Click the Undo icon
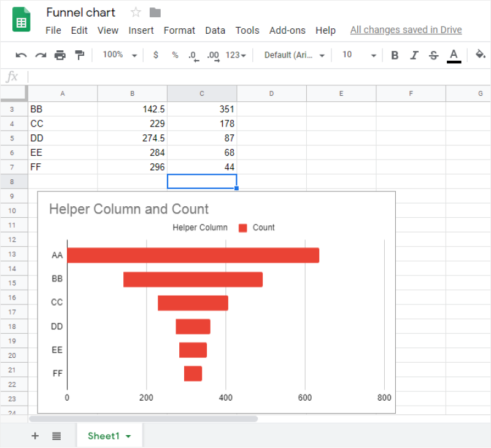Viewport: 491px width, 448px height. click(21, 55)
